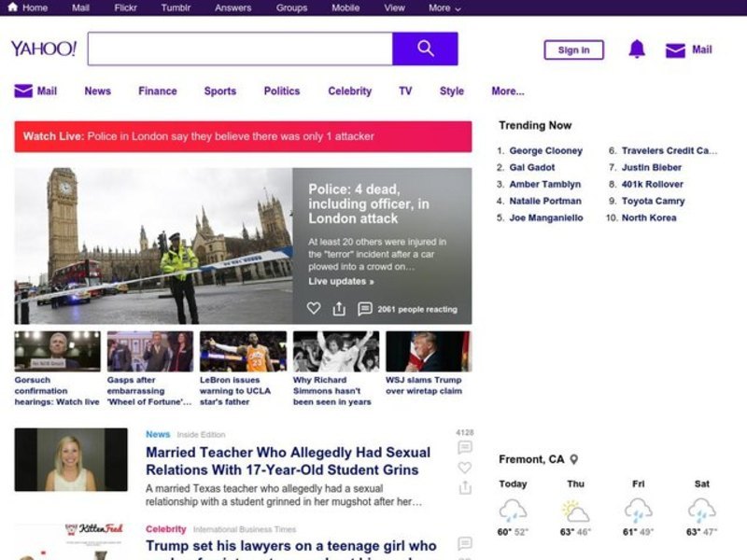This screenshot has height=560, width=747.
Task: Click the magnifying glass search button
Action: pyautogui.click(x=425, y=49)
